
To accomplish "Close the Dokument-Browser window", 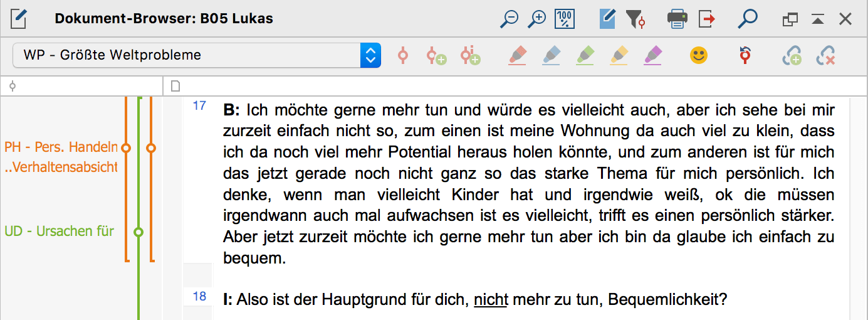I will [845, 19].
